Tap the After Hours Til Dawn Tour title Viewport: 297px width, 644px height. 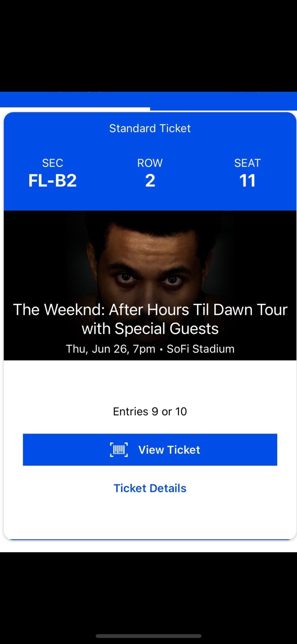[x=150, y=310]
